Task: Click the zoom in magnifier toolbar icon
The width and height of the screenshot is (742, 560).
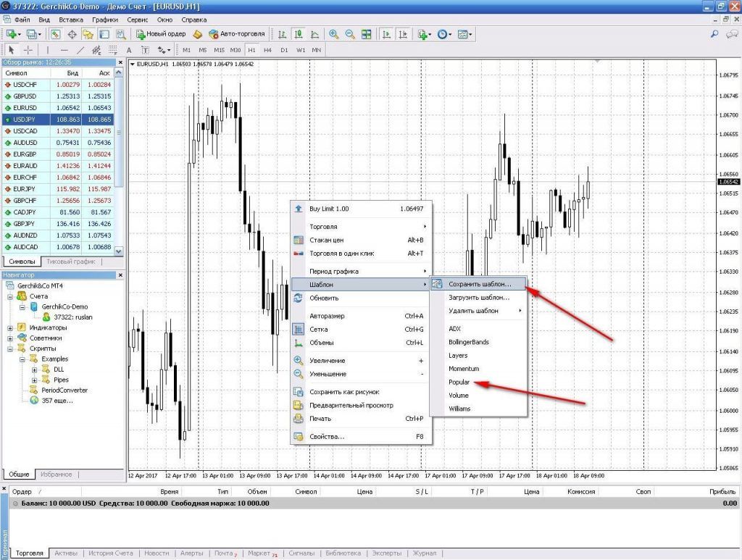Action: [333, 34]
